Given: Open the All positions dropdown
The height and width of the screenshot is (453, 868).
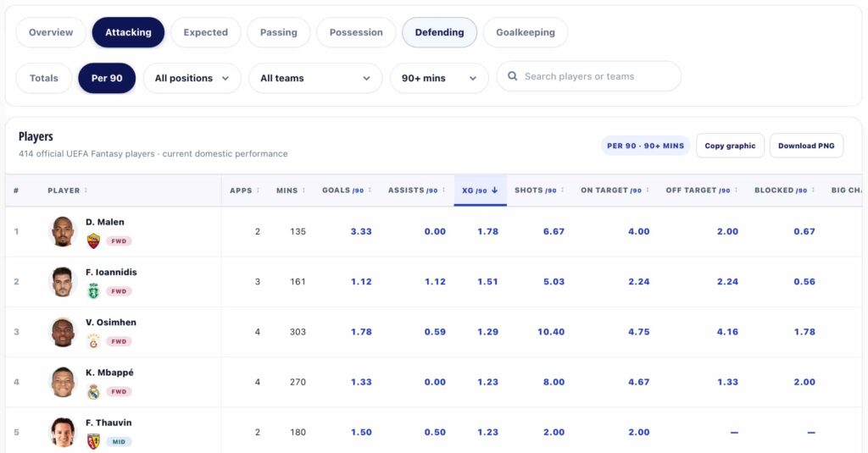Looking at the screenshot, I should tap(192, 78).
